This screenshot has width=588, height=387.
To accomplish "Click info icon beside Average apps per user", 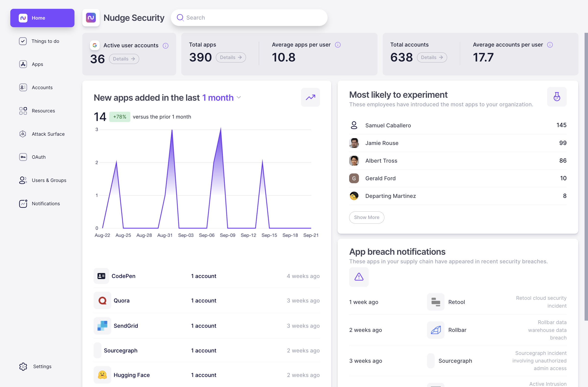I will (337, 45).
